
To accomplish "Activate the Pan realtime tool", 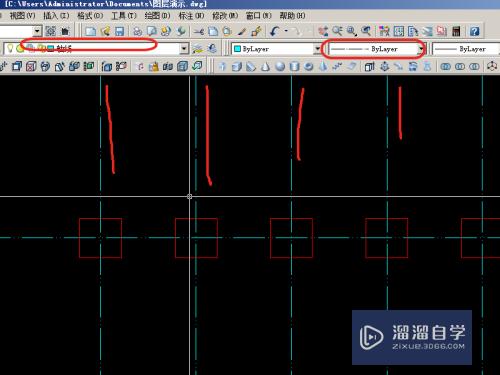I will [323, 31].
